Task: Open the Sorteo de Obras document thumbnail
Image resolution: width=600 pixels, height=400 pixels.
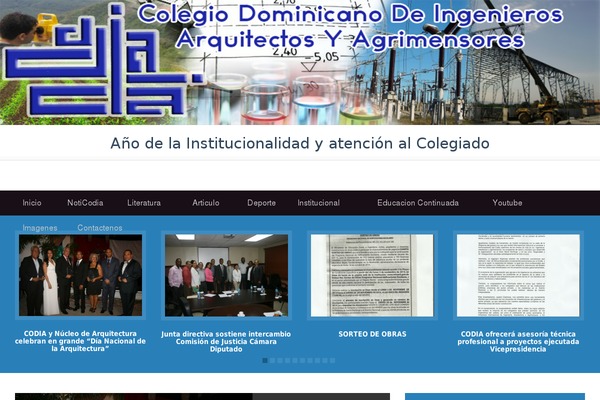Action: click(372, 275)
